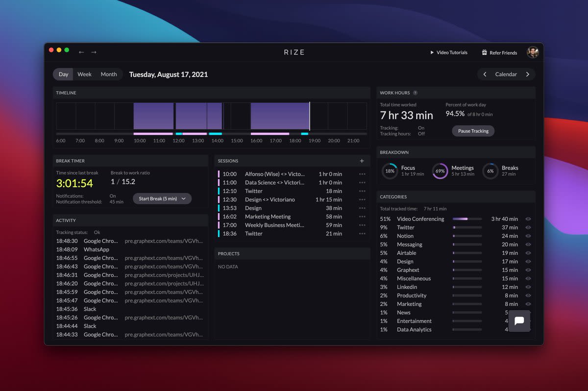Go back with the left arrow
The width and height of the screenshot is (588, 391).
81,52
